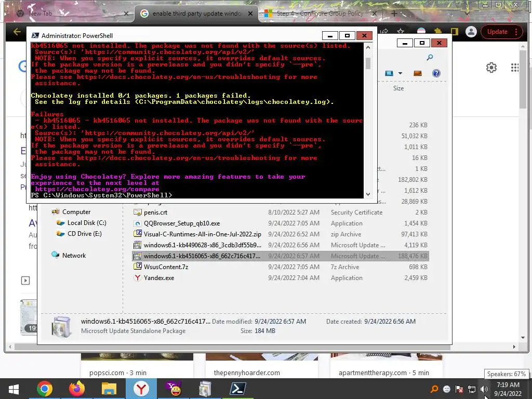Viewport: 532px width, 399px height.
Task: Select windows6.1-kb4516065 update file
Action: (x=280, y=256)
